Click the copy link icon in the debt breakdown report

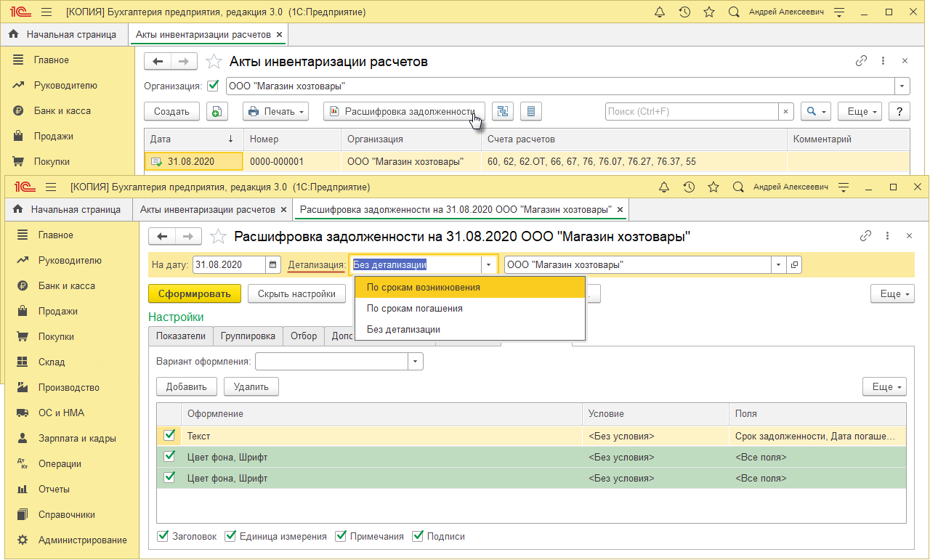tap(865, 236)
